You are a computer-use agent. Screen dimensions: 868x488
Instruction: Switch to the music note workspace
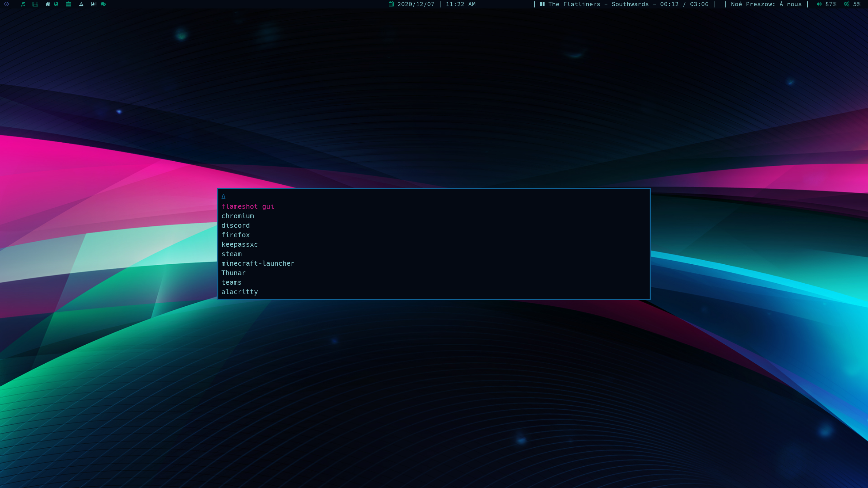[x=23, y=4]
